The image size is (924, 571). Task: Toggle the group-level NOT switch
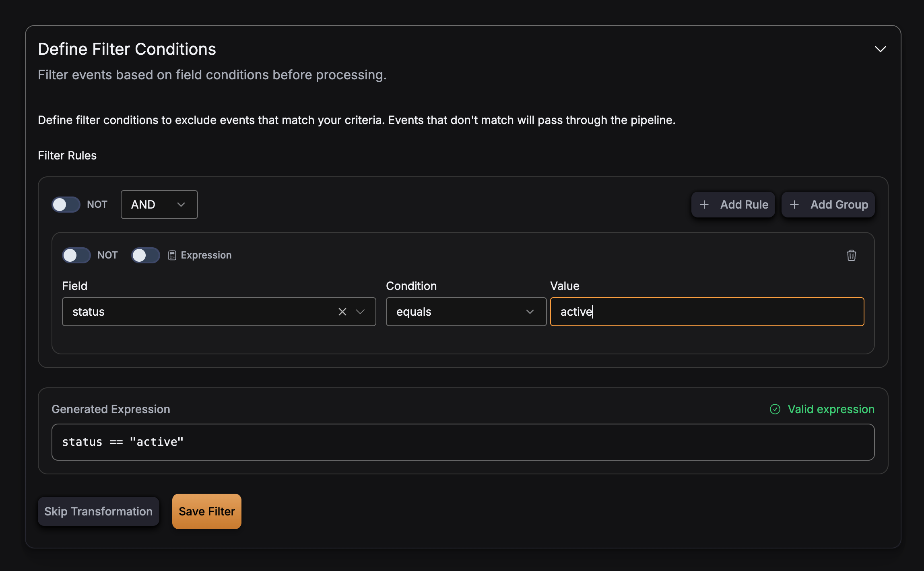[66, 205]
